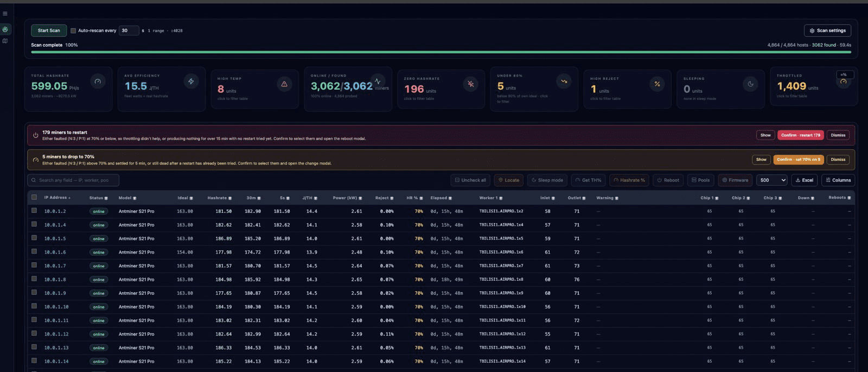Click Show in the drop to 70% banner
Viewport: 868px width, 372px height.
click(761, 160)
